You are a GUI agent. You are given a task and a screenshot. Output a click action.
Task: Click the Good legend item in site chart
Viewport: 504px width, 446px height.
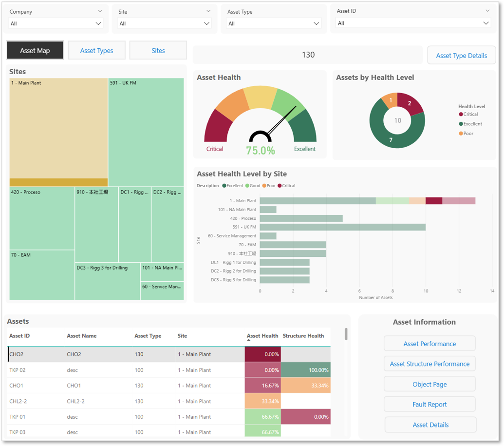pyautogui.click(x=253, y=186)
